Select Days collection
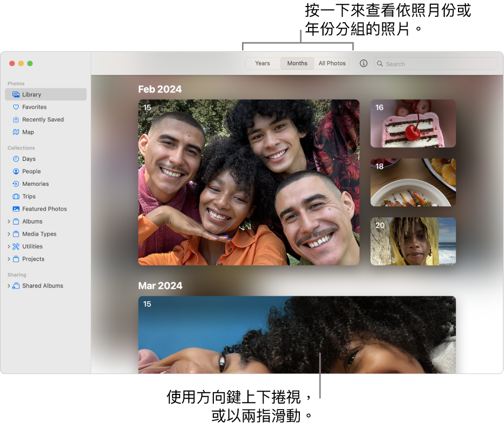The height and width of the screenshot is (428, 504). 45,159
